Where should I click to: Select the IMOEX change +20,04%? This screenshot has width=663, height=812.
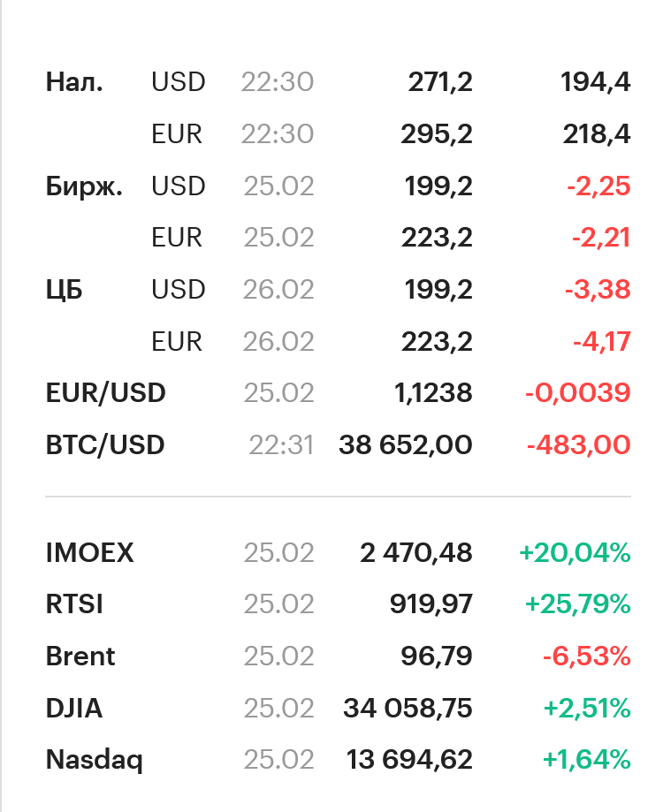coord(575,553)
